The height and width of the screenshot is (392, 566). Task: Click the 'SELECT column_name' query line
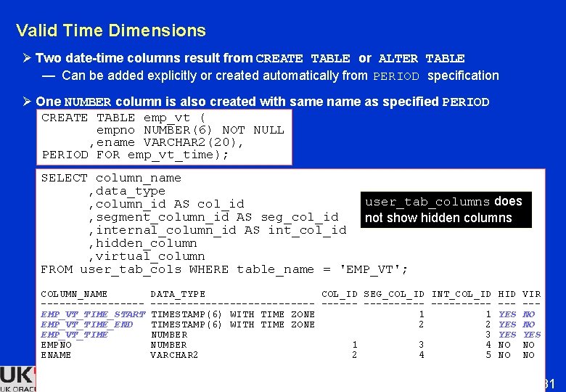pyautogui.click(x=111, y=178)
